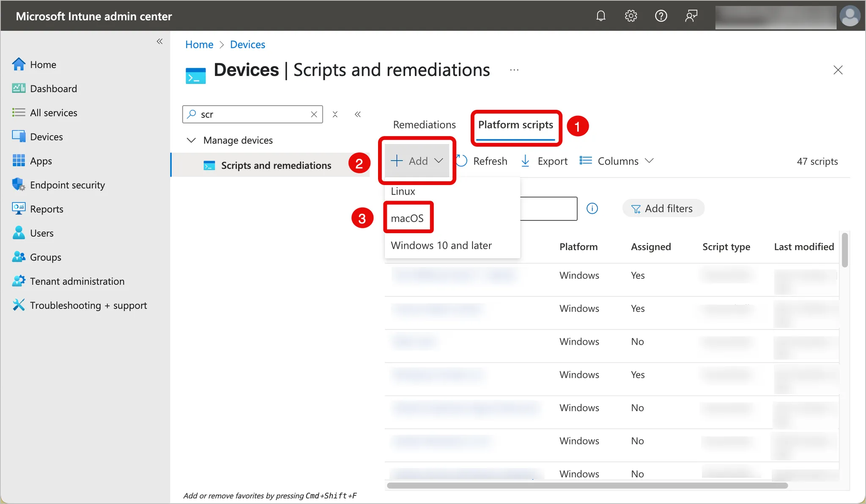Screen dimensions: 866x504
Task: Open the Reports section in sidebar
Action: (x=47, y=209)
